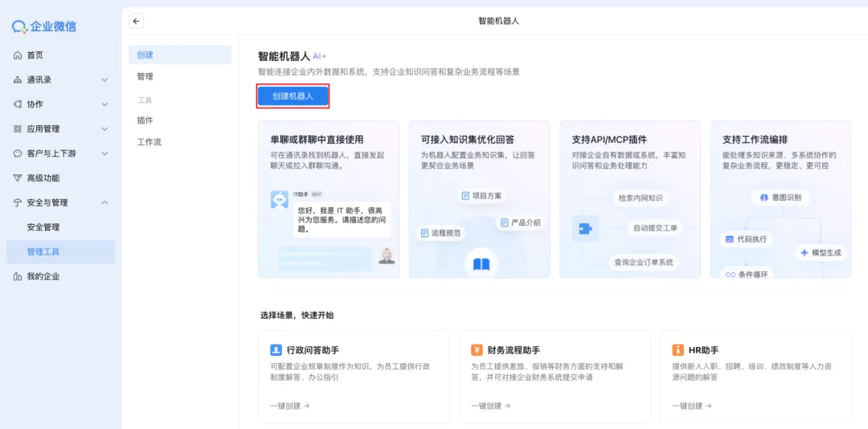The width and height of the screenshot is (868, 429).
Task: Click the 客户与上下游 chat icon
Action: [x=17, y=153]
